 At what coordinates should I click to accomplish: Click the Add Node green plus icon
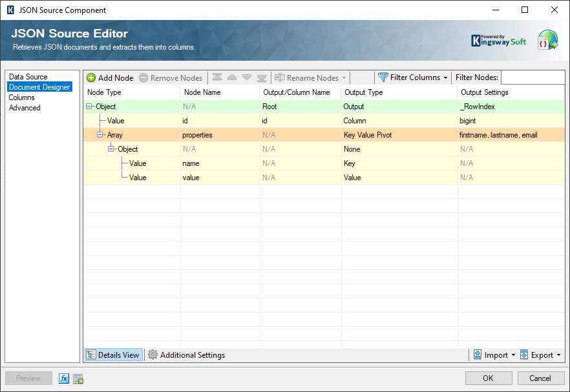click(92, 77)
